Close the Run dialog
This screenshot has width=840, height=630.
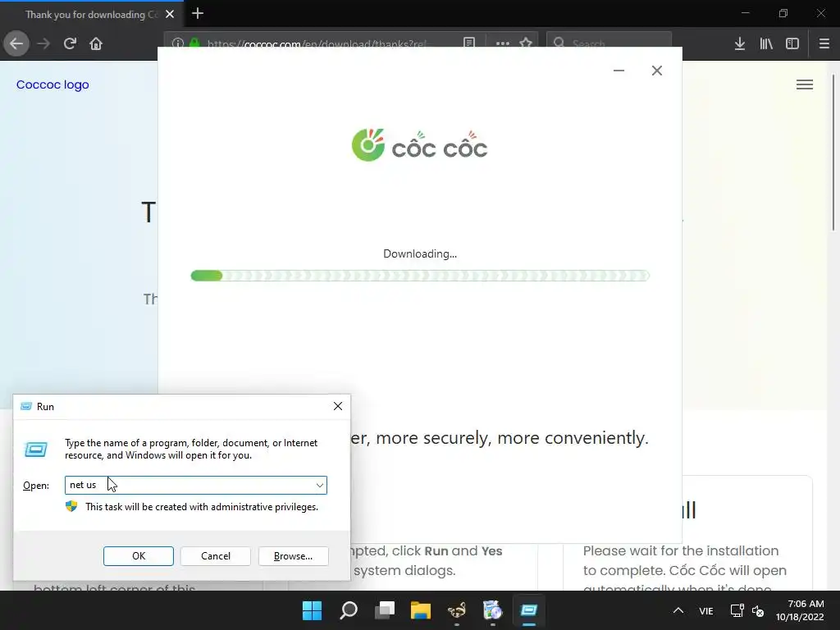pyautogui.click(x=338, y=406)
